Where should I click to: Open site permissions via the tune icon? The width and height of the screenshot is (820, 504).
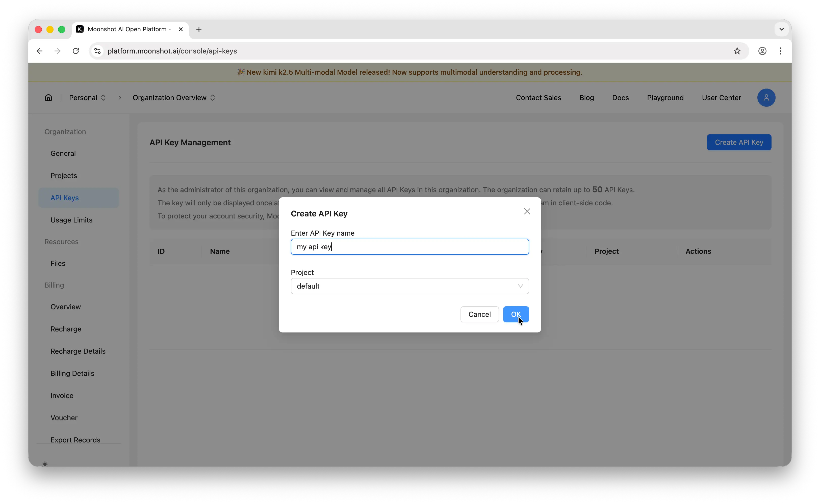[97, 51]
